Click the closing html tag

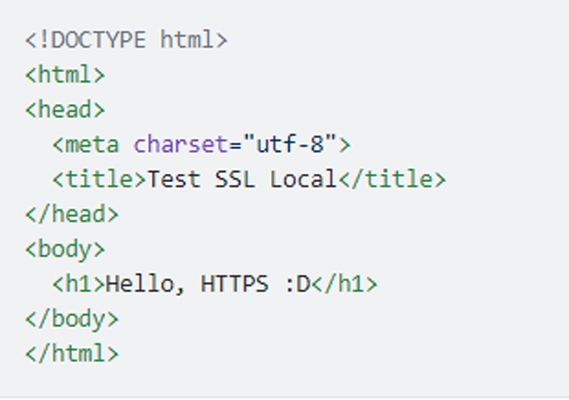[72, 353]
